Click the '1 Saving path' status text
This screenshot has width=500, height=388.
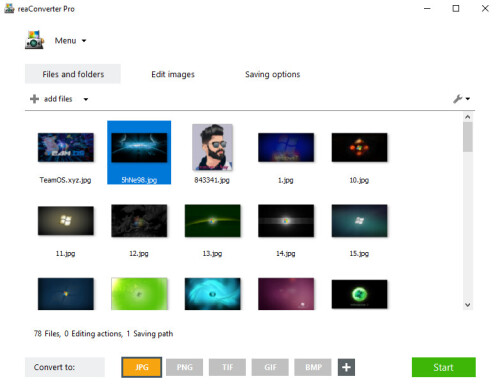150,334
